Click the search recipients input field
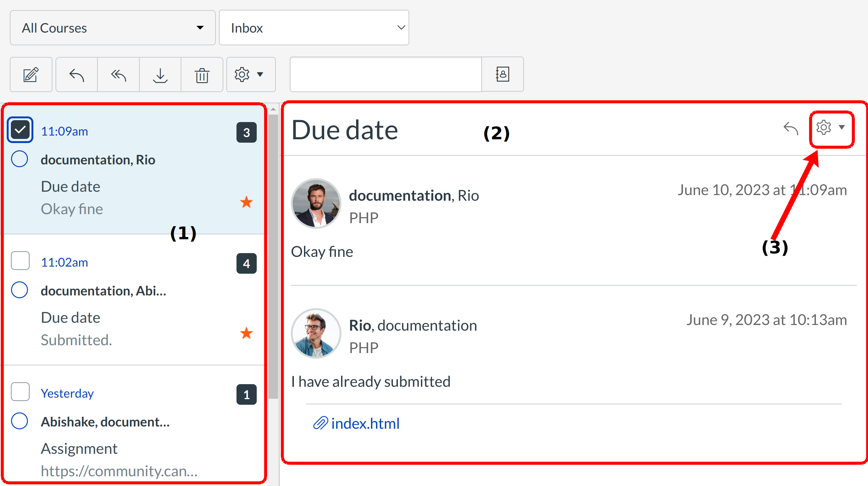Screen dimensions: 868x486 [x=385, y=75]
